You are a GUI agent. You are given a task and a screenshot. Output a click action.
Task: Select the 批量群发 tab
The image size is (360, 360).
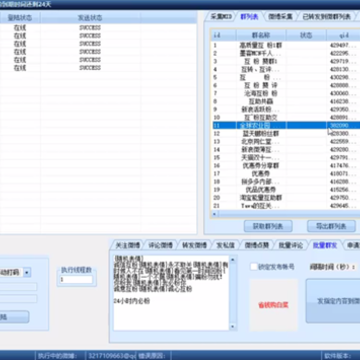click(324, 245)
